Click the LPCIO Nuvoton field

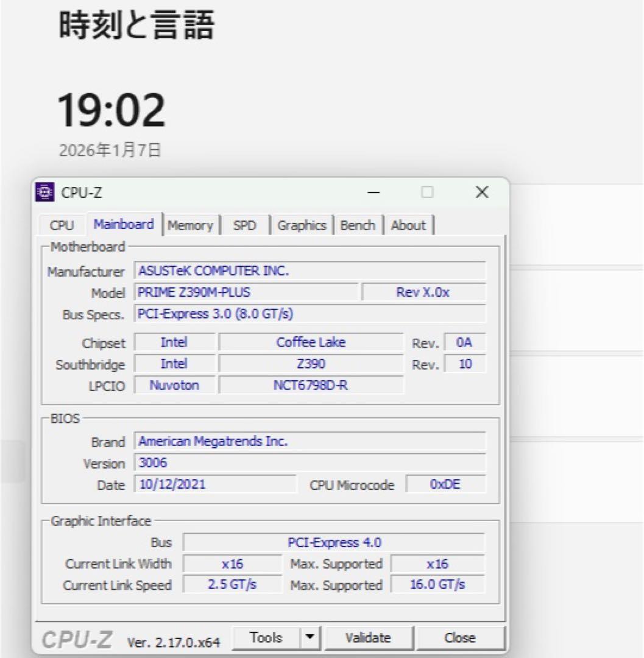[174, 385]
